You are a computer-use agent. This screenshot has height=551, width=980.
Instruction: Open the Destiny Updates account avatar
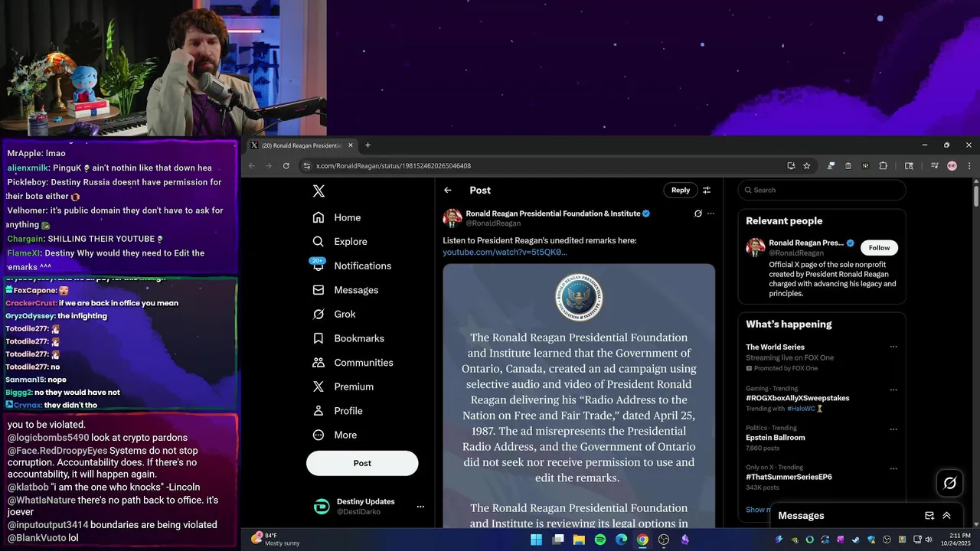pyautogui.click(x=322, y=507)
